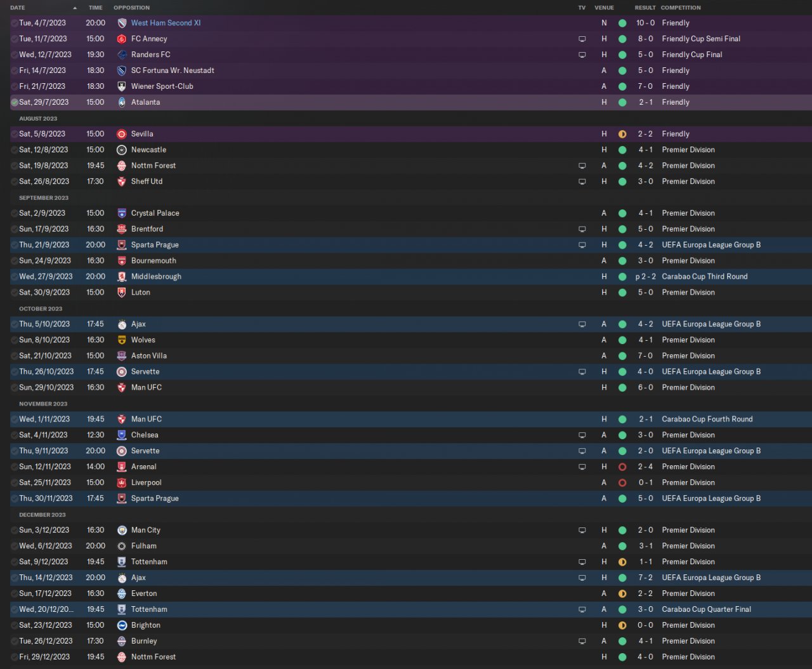Click the Man City club badge
The width and height of the screenshot is (812, 669).
122,530
